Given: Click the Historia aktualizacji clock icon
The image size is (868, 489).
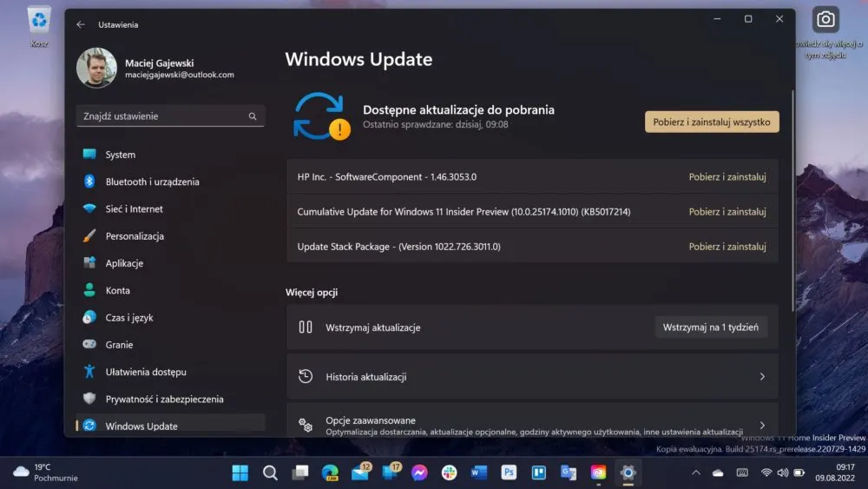Looking at the screenshot, I should coord(306,376).
